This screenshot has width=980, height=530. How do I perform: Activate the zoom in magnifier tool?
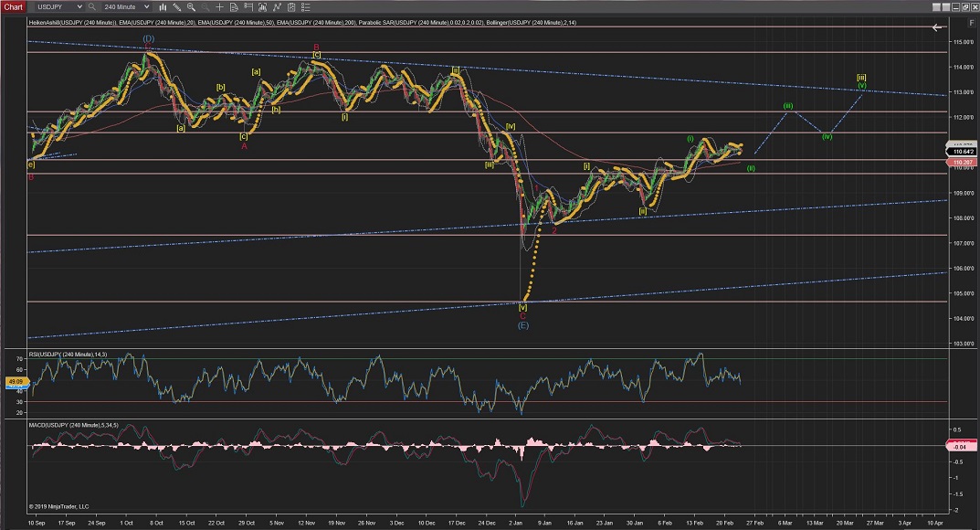(191, 7)
